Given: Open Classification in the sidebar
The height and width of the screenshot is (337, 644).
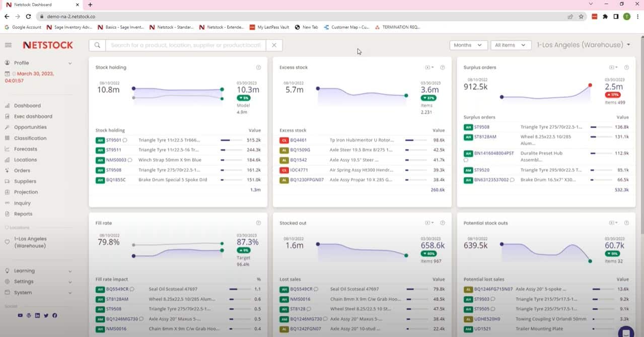Looking at the screenshot, I should [x=30, y=138].
